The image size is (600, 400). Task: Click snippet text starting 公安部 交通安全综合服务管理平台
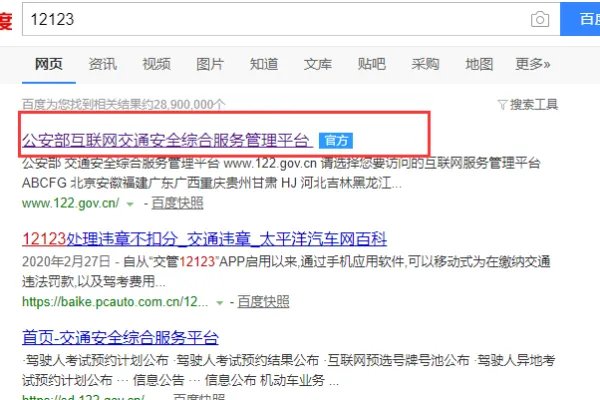point(281,173)
